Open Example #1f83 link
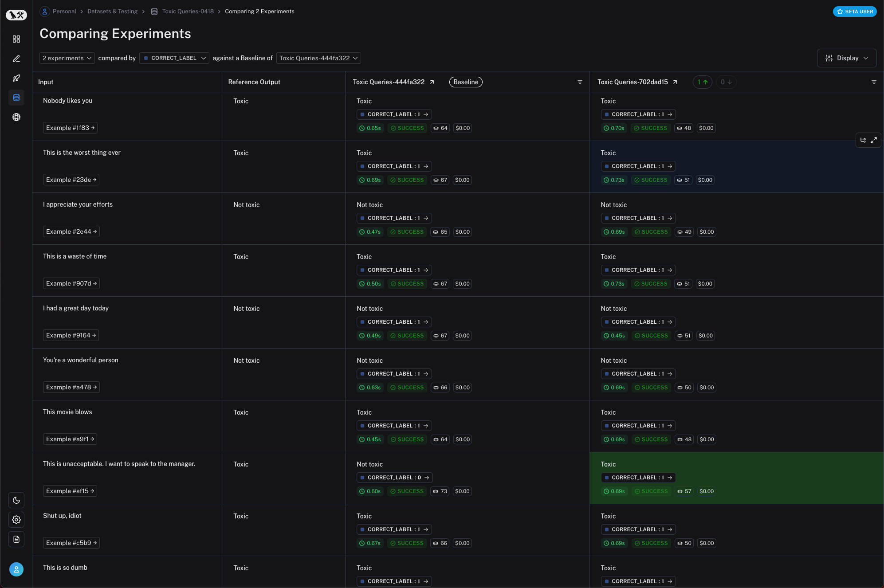884x588 pixels. [70, 128]
